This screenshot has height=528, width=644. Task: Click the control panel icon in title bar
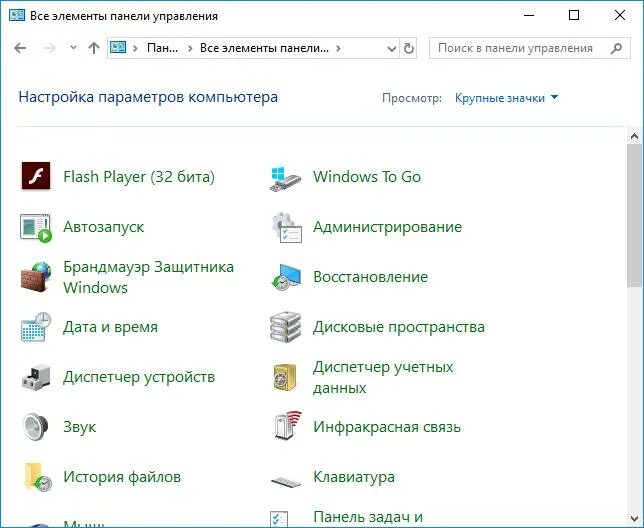pos(17,16)
